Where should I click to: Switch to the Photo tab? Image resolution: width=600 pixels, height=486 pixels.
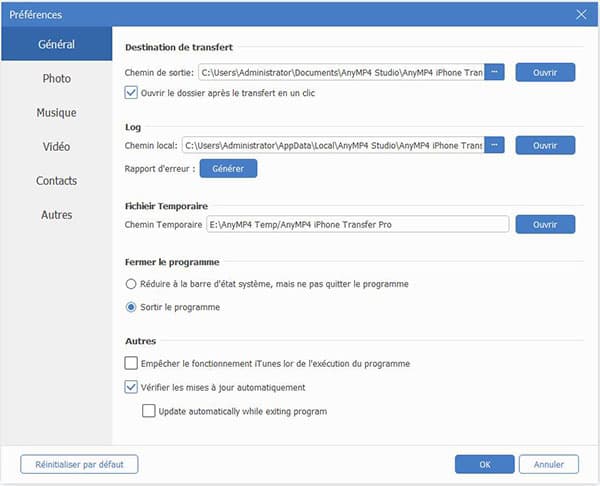click(x=56, y=78)
